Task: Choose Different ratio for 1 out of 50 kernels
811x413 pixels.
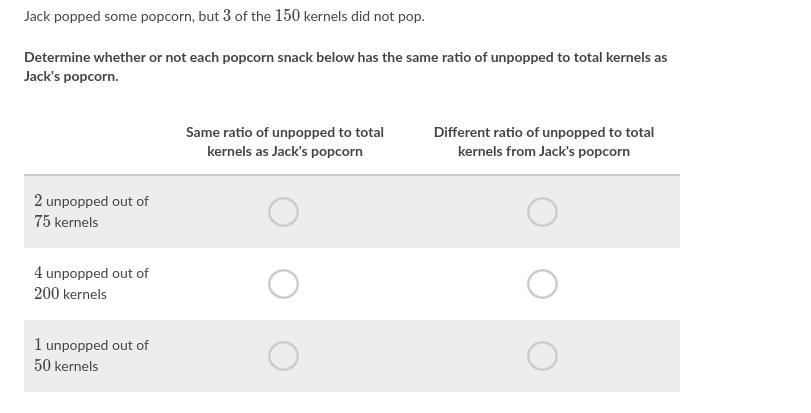Action: (x=542, y=356)
